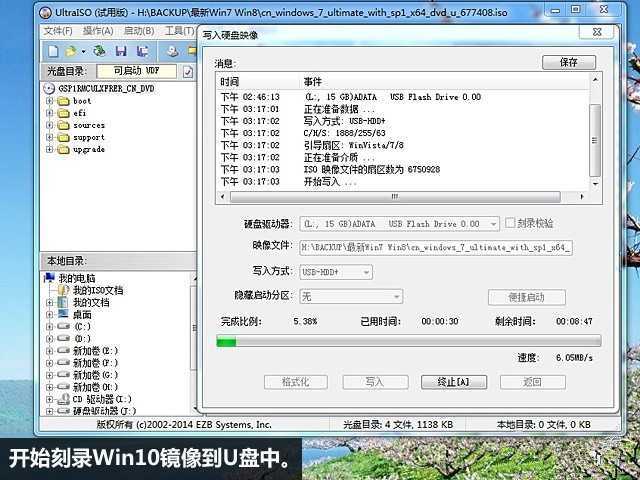Image resolution: width=640 pixels, height=480 pixels.
Task: Click the 格式化 button
Action: click(296, 382)
